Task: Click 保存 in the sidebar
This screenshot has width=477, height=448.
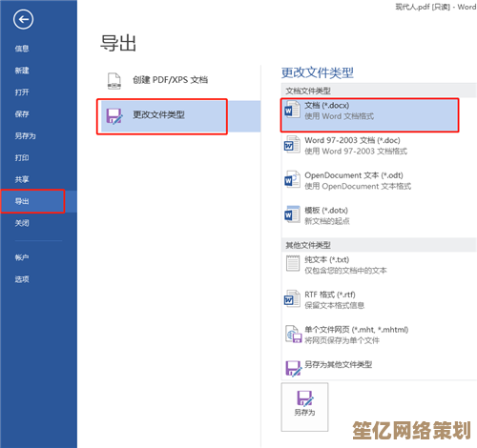Action: point(22,114)
